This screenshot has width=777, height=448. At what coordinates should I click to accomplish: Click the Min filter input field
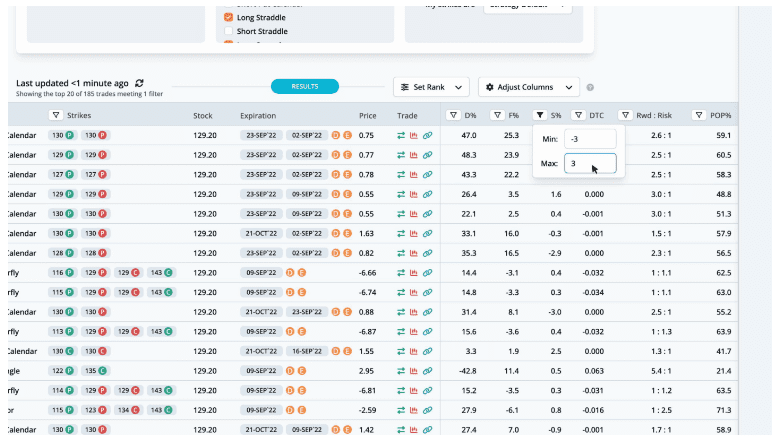pos(590,139)
